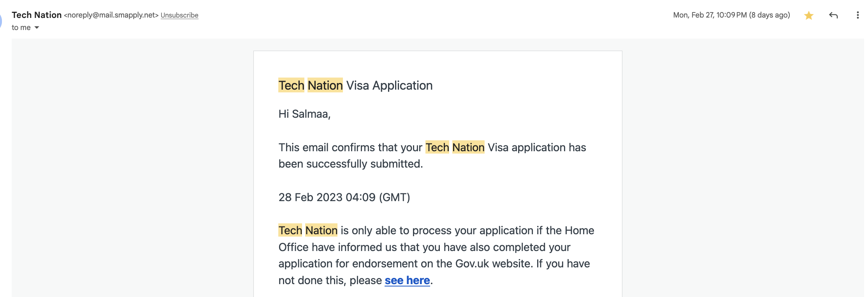Click the bold sender name Tech Nation
868x297 pixels.
click(37, 15)
